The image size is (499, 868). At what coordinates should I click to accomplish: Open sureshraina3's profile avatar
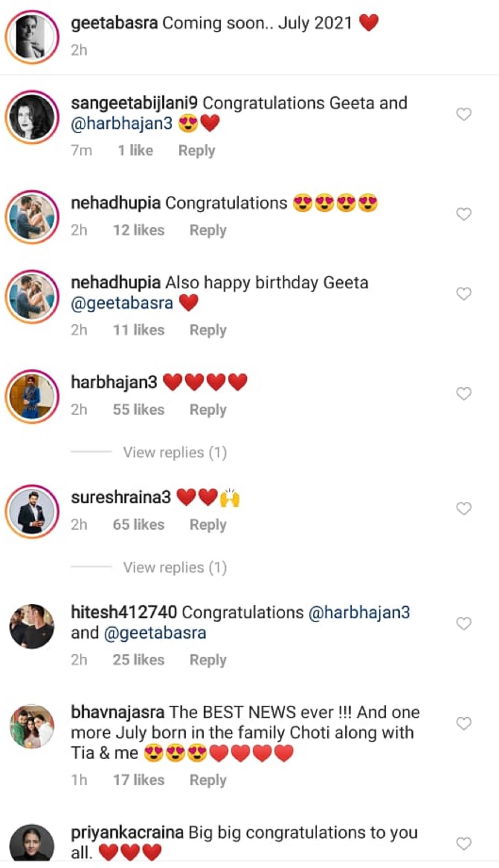click(x=32, y=511)
